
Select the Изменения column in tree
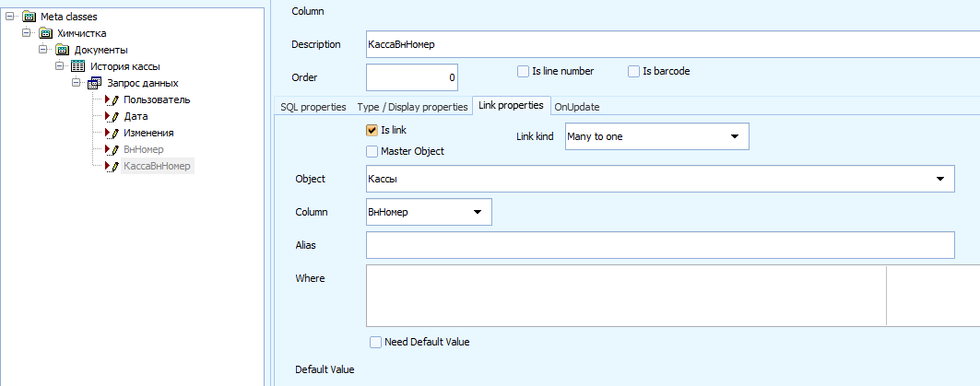(148, 133)
